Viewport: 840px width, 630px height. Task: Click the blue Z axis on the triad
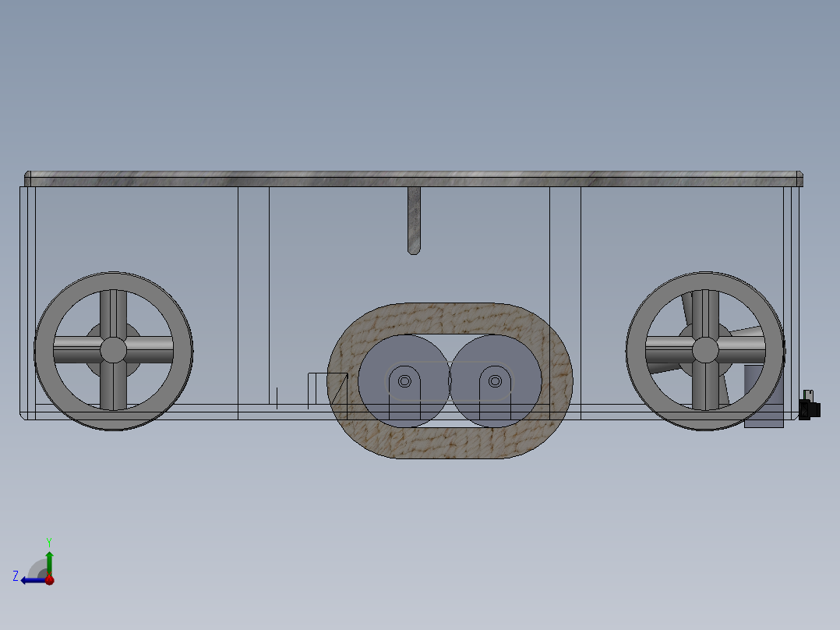click(x=34, y=580)
